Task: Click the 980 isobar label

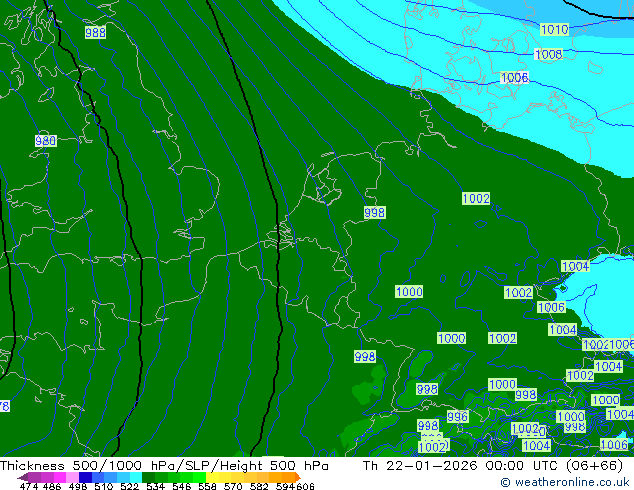Action: point(45,141)
